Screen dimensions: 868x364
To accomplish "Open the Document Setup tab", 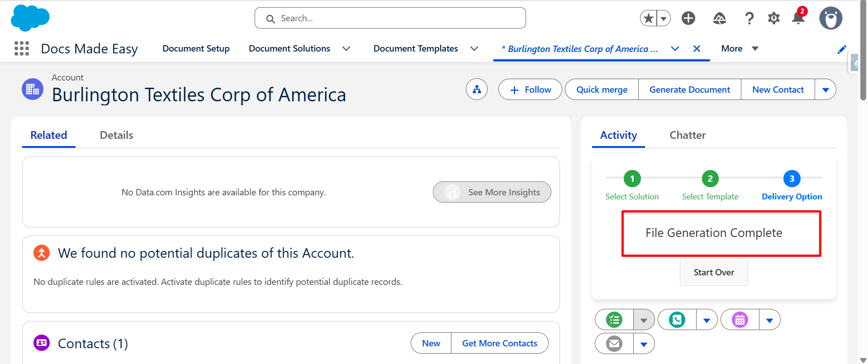I will [196, 48].
